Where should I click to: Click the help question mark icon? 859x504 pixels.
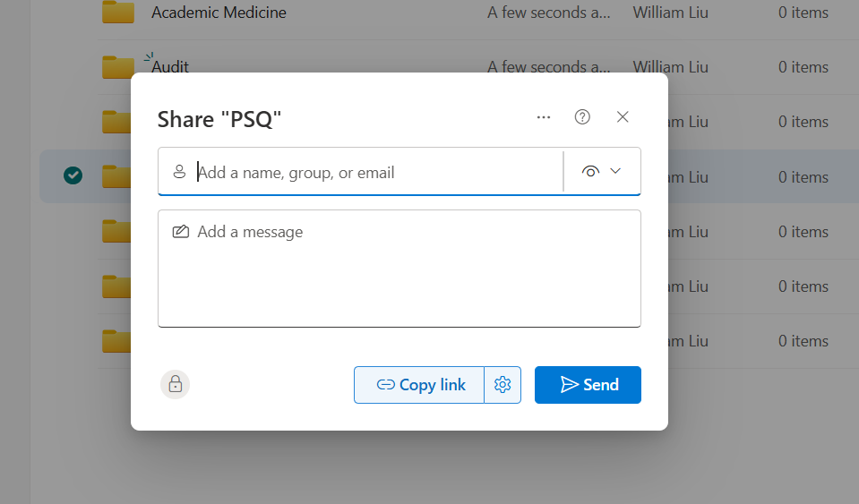pyautogui.click(x=582, y=117)
